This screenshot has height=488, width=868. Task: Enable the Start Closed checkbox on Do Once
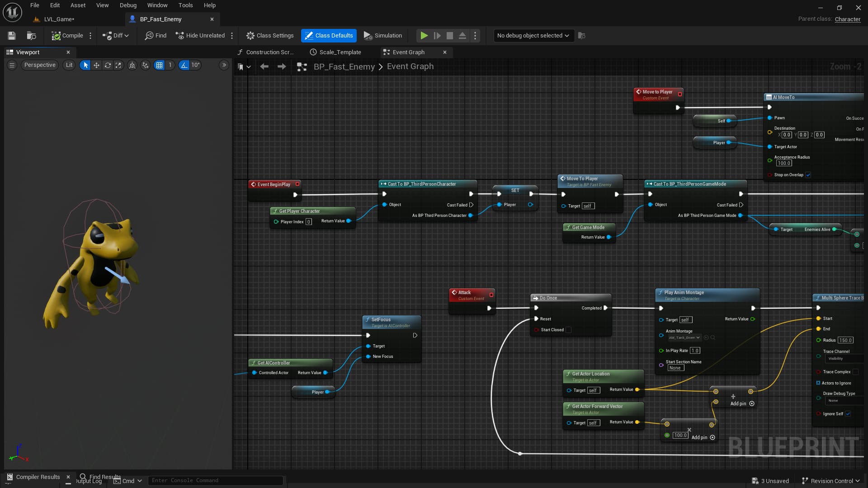(x=569, y=330)
